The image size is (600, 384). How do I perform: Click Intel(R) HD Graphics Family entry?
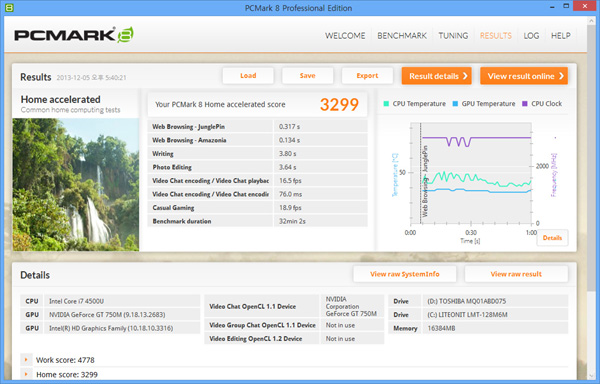(111, 328)
